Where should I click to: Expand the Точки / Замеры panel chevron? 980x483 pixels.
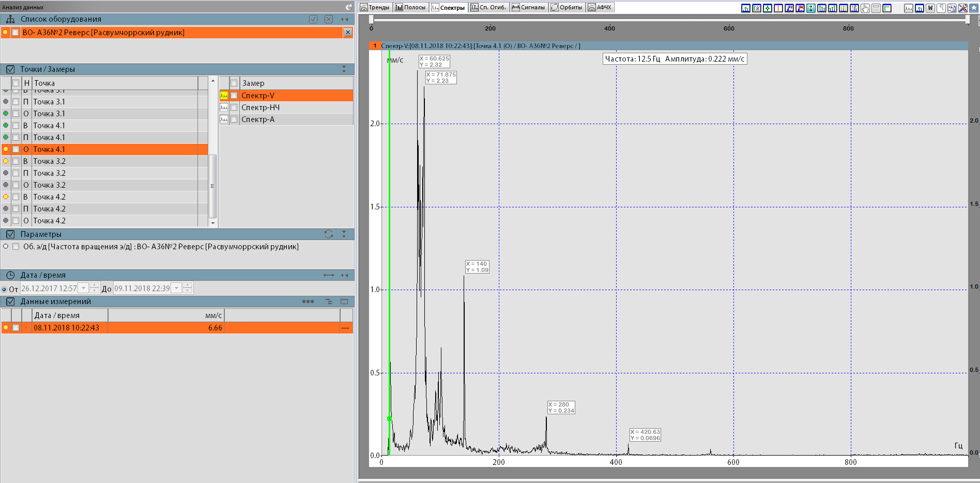pos(344,69)
